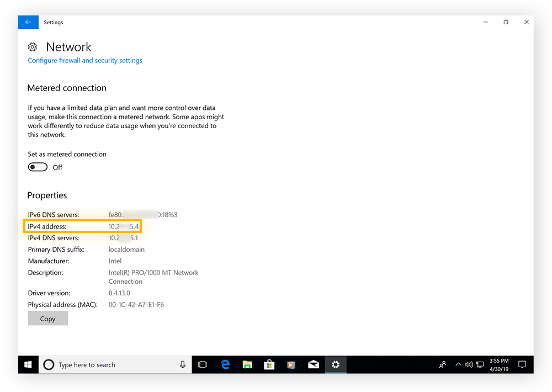Viewport: 552px width, 392px height.
Task: Open Task View on the taskbar
Action: 203,364
